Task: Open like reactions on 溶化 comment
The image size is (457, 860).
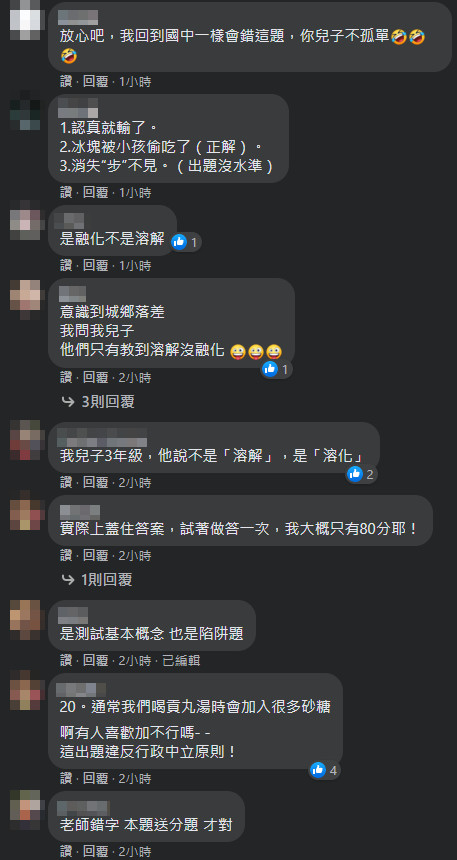Action: click(362, 474)
